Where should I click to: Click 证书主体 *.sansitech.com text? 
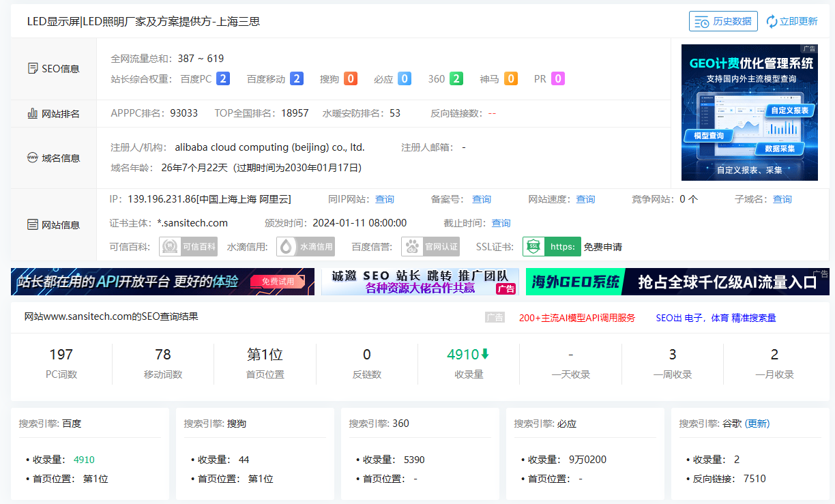coord(192,223)
